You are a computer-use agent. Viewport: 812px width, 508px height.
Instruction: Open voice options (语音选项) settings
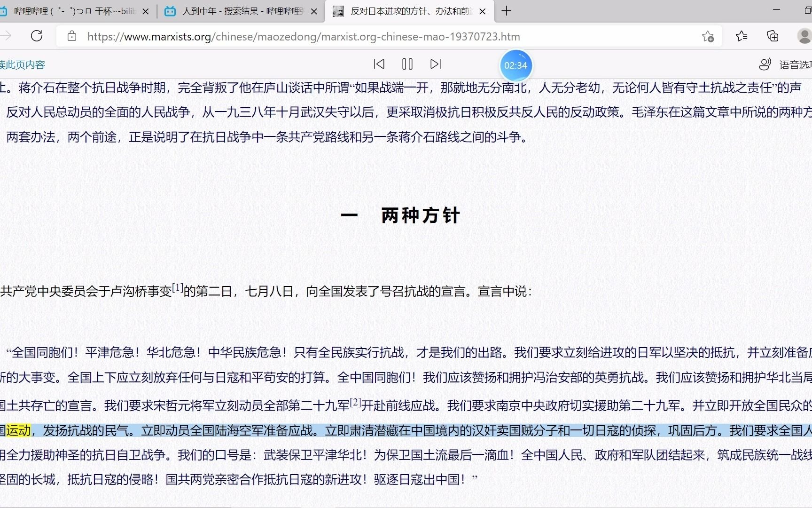point(785,64)
